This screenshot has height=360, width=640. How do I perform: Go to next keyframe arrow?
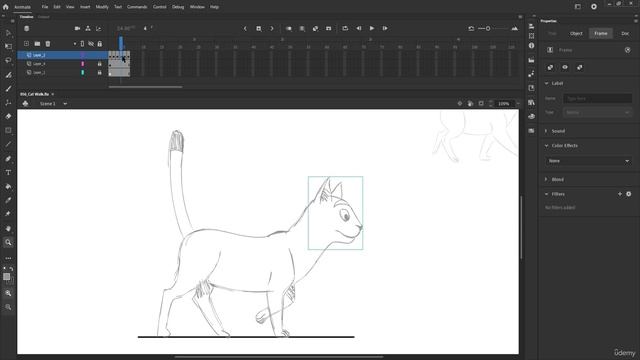pyautogui.click(x=272, y=29)
